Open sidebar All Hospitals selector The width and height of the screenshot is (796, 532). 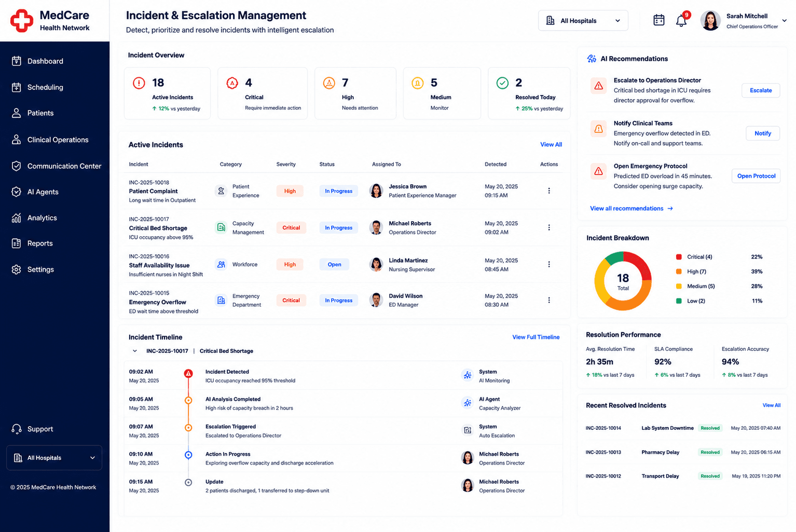click(x=54, y=458)
